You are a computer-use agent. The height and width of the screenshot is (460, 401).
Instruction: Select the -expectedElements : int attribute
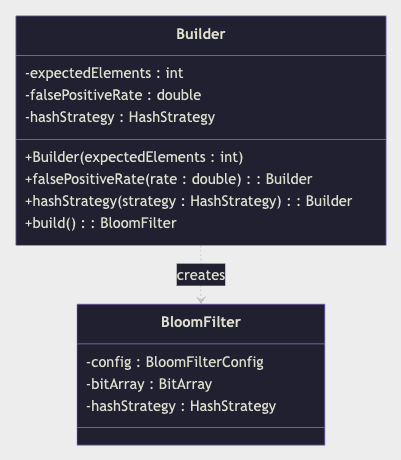tap(104, 73)
